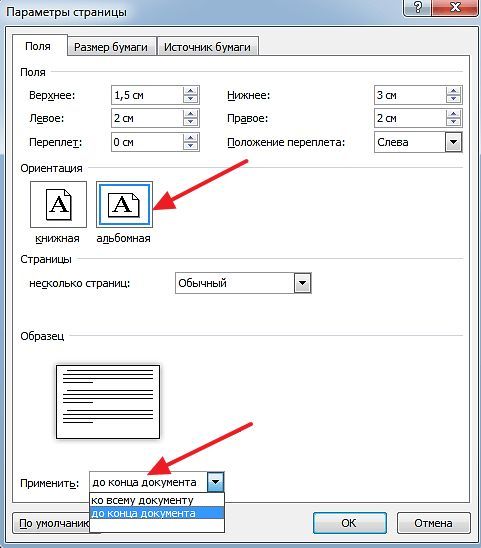This screenshot has width=481, height=548.
Task: Confirm settings with the ОК button
Action: [350, 523]
